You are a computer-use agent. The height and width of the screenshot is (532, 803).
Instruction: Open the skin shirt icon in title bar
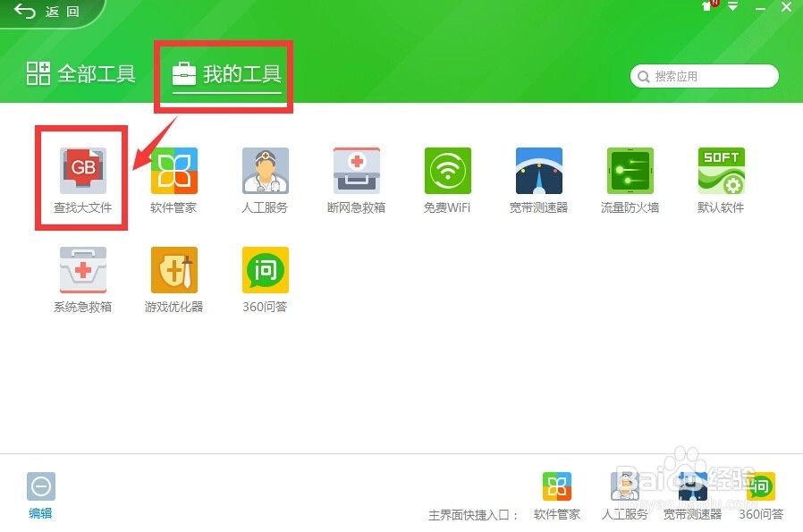(709, 6)
